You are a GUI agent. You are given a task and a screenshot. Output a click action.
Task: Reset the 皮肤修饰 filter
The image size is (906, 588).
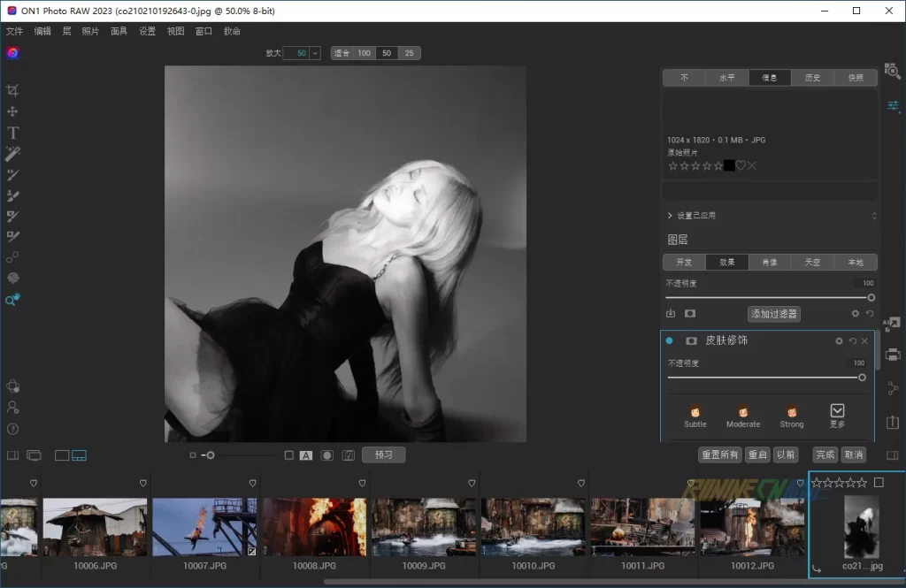coord(852,341)
